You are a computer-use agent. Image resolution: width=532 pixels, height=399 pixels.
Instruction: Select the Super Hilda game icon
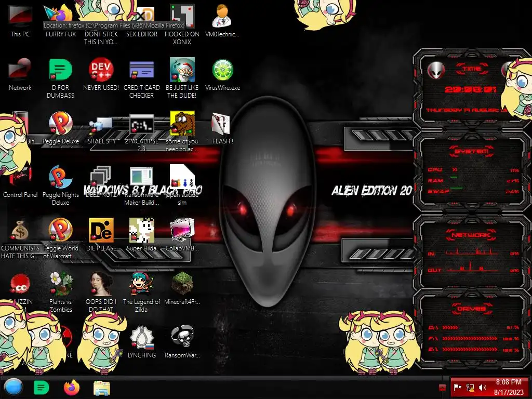[141, 235]
